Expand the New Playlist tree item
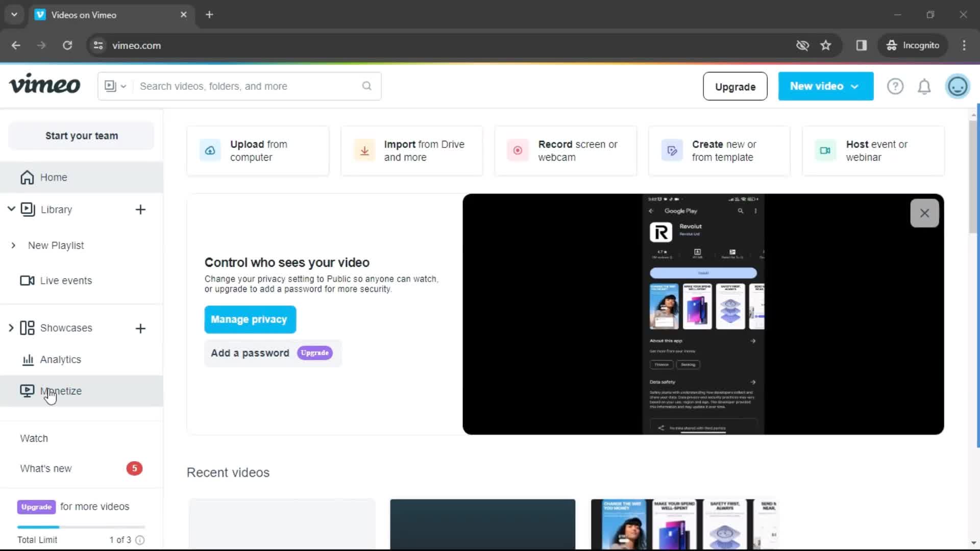The image size is (980, 551). point(13,245)
